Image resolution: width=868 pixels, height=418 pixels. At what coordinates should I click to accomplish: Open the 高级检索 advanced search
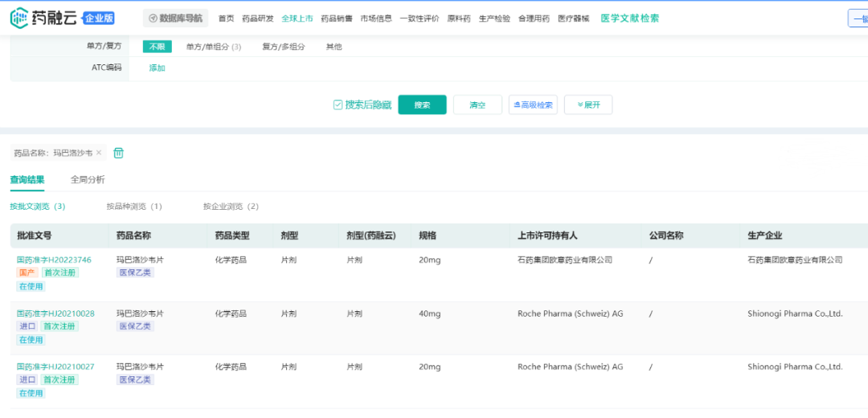click(533, 104)
